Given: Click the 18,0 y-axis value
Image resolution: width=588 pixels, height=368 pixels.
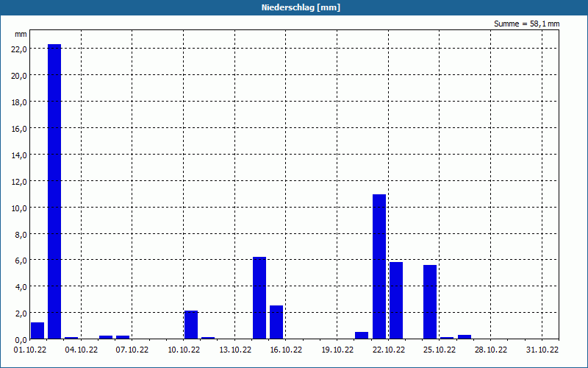Looking at the screenshot, I should [20, 102].
